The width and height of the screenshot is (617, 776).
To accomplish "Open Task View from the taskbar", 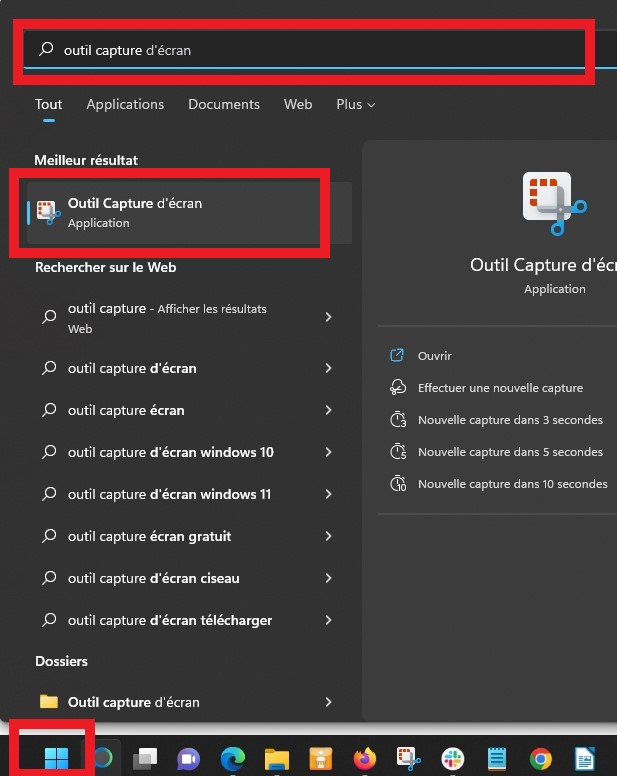I will [146, 759].
